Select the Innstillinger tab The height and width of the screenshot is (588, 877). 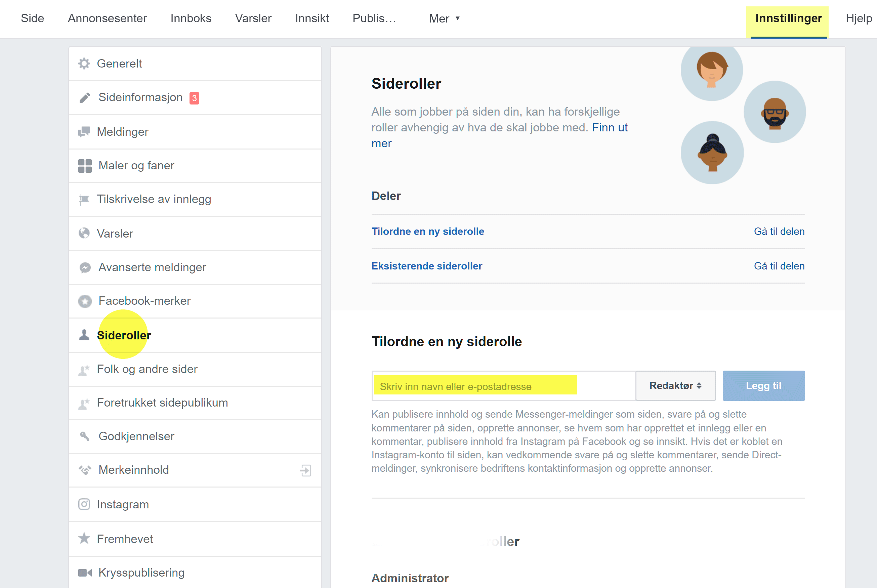(x=789, y=18)
